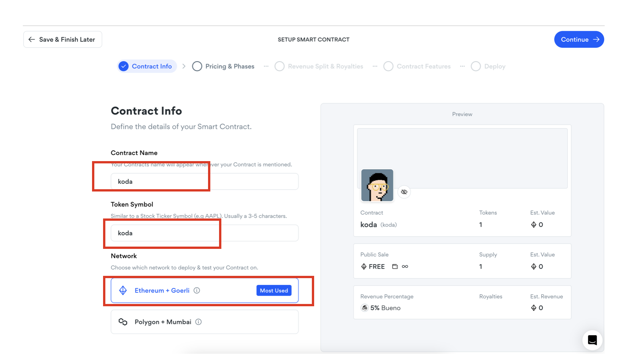Click info icon beside Polygon + Mumbai
Viewport: 626px width, 364px height.
point(199,322)
